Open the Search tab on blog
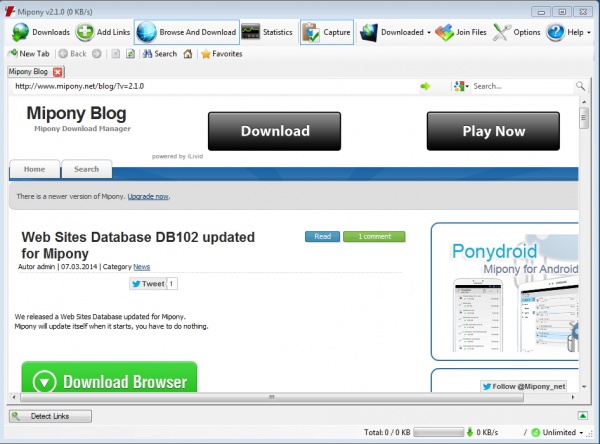The height and width of the screenshot is (444, 600). tap(86, 169)
